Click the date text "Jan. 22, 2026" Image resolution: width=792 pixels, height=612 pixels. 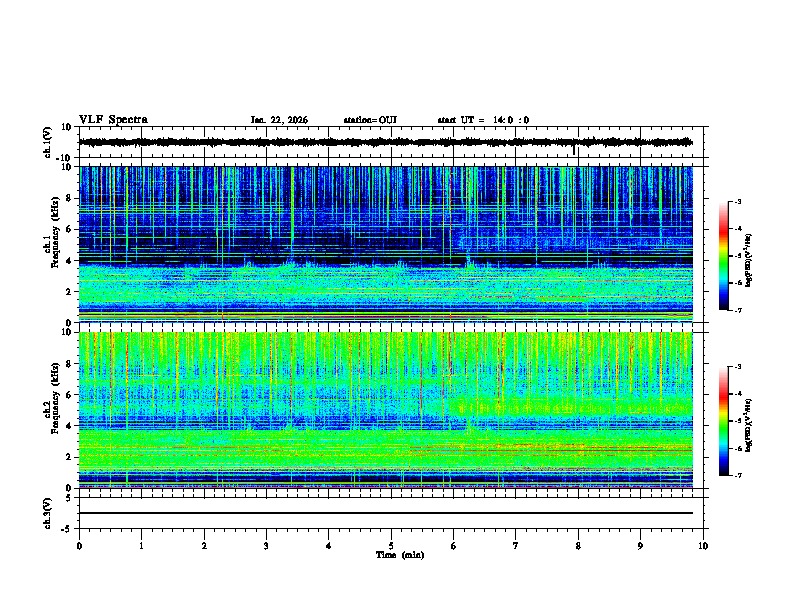279,120
